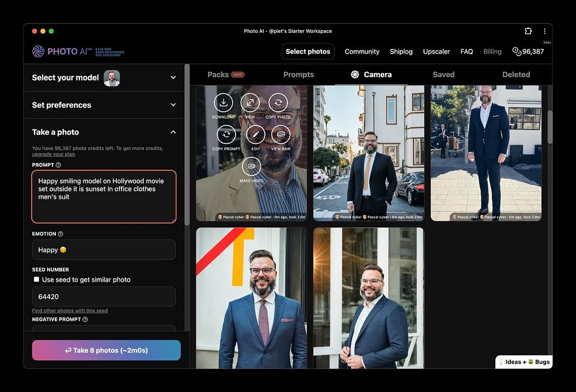This screenshot has height=392, width=576.
Task: Click the seed number field 64420
Action: (x=104, y=296)
